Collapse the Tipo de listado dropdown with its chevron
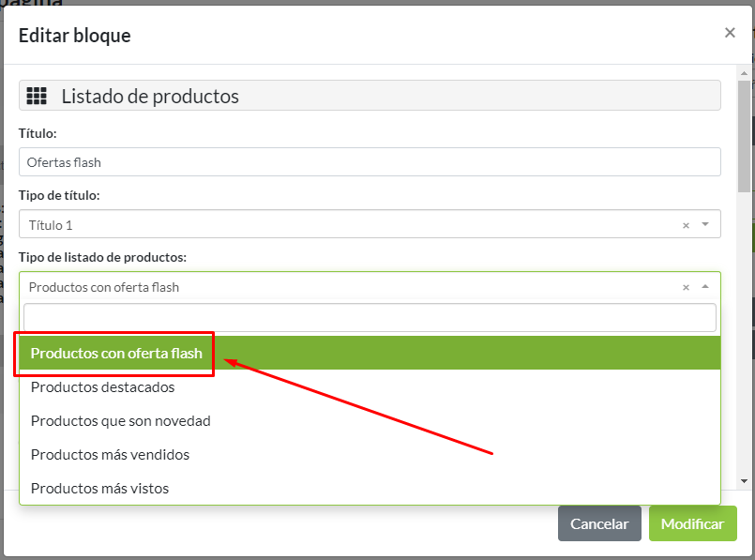 coord(706,287)
